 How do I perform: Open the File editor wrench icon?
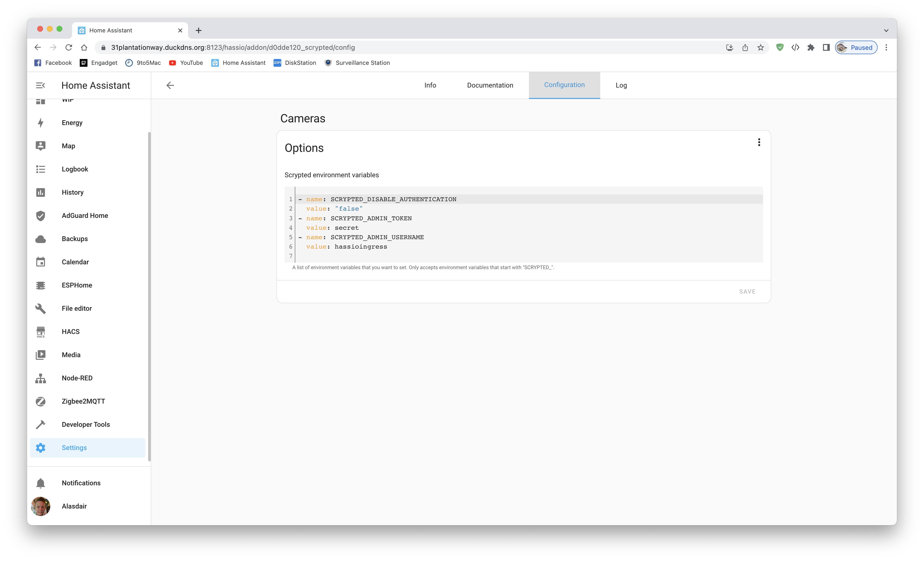point(41,309)
